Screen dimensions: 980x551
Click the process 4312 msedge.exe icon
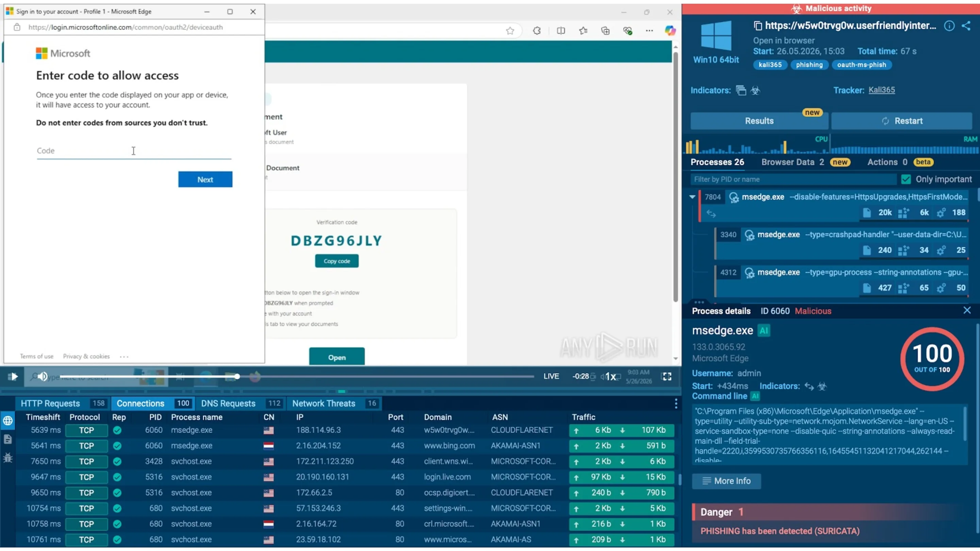coord(749,273)
